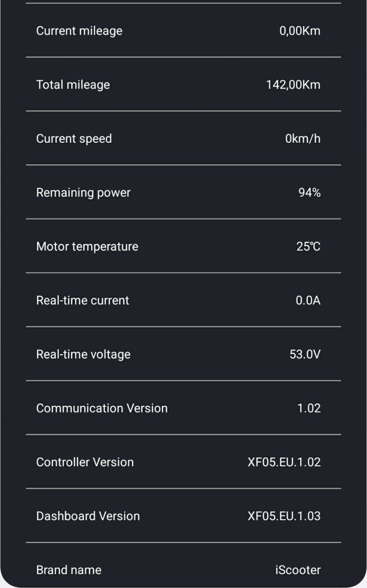Tap the 25℃ motor temperature value
The image size is (367, 588).
[308, 246]
